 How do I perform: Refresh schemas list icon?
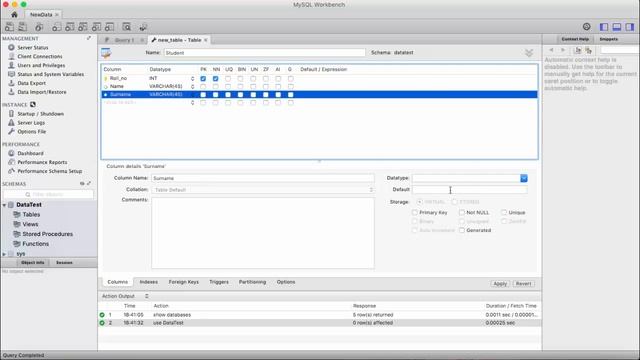click(82, 184)
